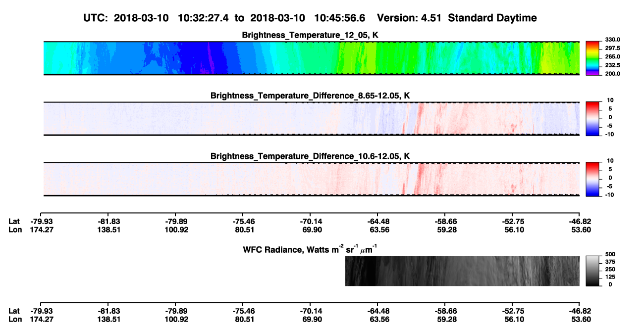Click the red-blue color bar of the 10.6-12.05 panel
This screenshot has height=330, width=644.
592,179
